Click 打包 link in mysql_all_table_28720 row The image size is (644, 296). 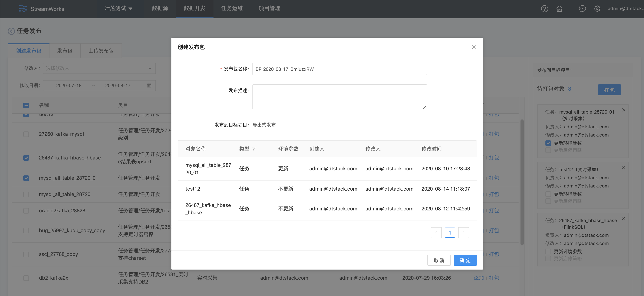tap(494, 194)
